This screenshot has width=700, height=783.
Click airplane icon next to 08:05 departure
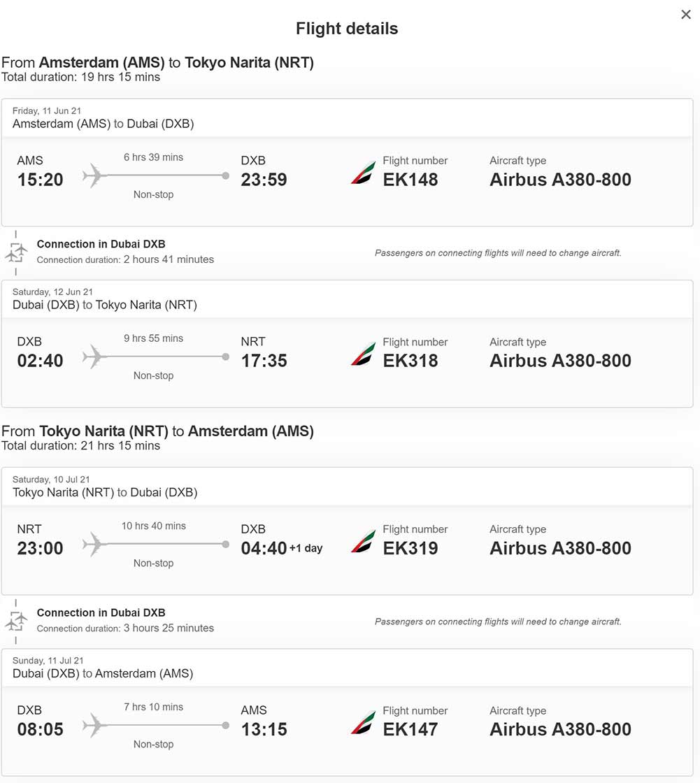[x=94, y=726]
